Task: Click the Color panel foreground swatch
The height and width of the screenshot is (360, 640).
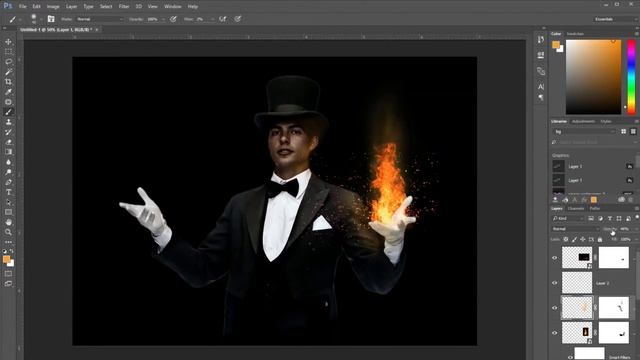Action: click(x=556, y=45)
